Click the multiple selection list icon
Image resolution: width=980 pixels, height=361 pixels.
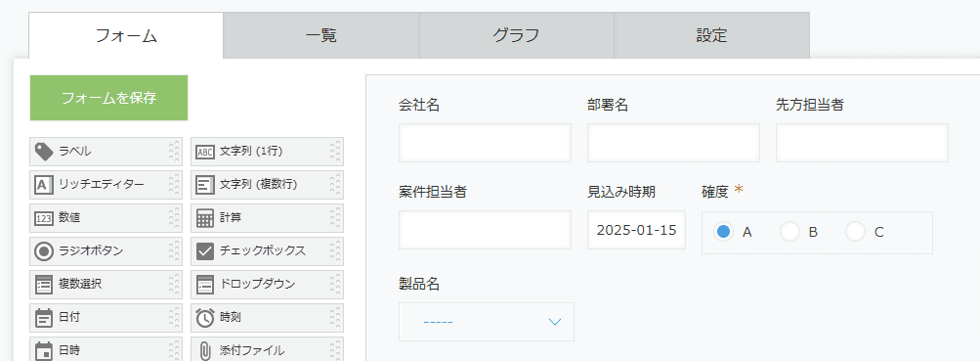(x=44, y=285)
